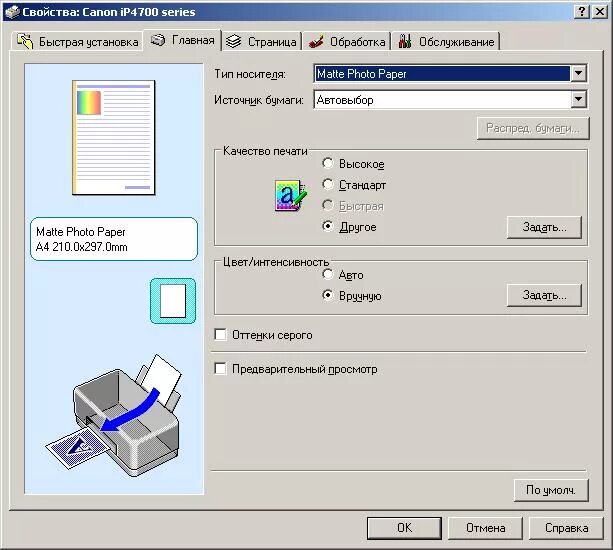The image size is (613, 550).
Task: Click the 'A4 210.0x297.0mm' paper size text
Action: [81, 247]
